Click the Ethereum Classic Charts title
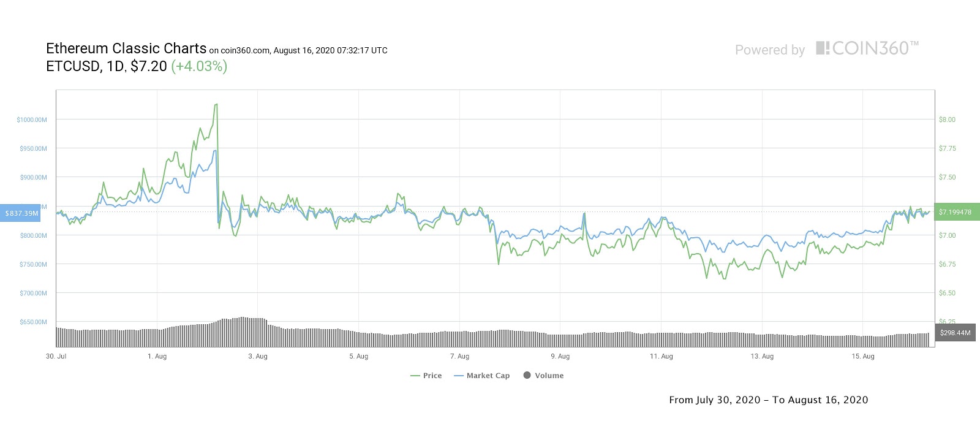980x429 pixels. point(126,48)
